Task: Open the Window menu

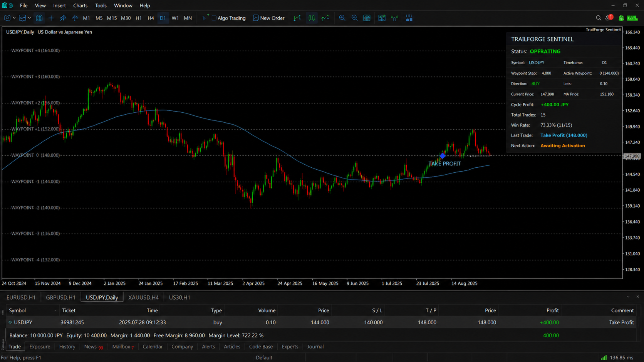Action: 123,5
